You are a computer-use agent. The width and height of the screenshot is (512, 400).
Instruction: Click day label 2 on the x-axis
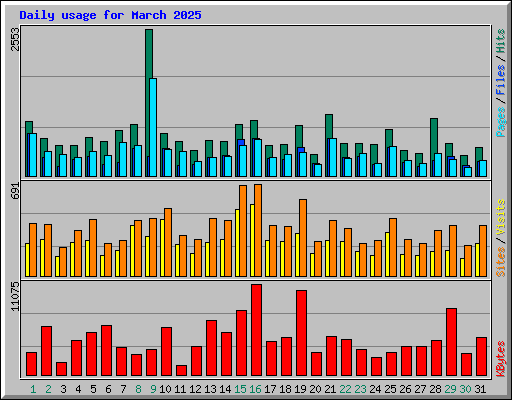pos(48,389)
